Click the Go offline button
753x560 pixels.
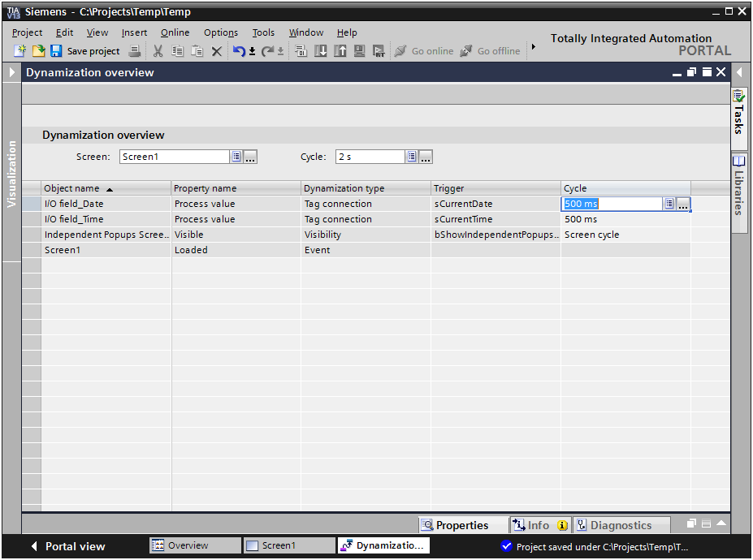point(490,51)
